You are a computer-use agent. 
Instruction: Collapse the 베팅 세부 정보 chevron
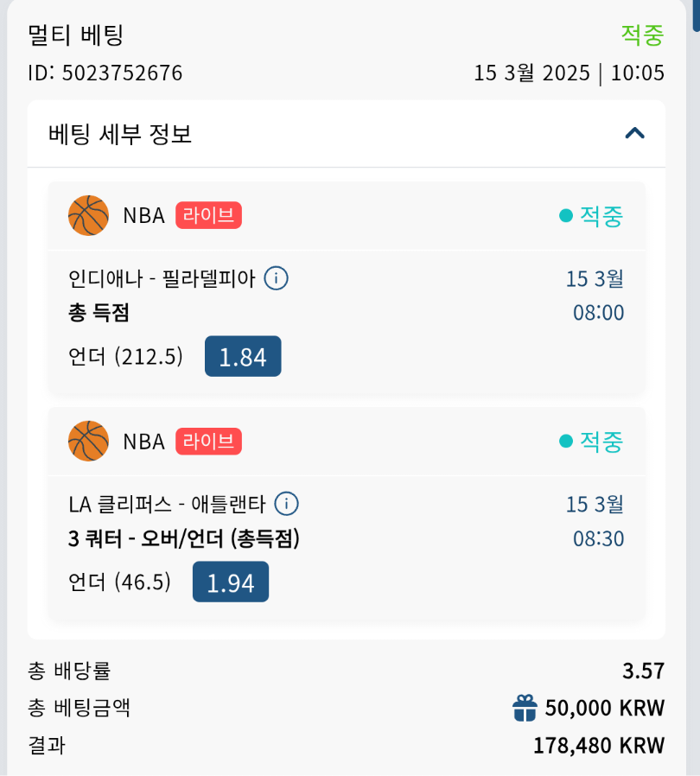(x=635, y=133)
